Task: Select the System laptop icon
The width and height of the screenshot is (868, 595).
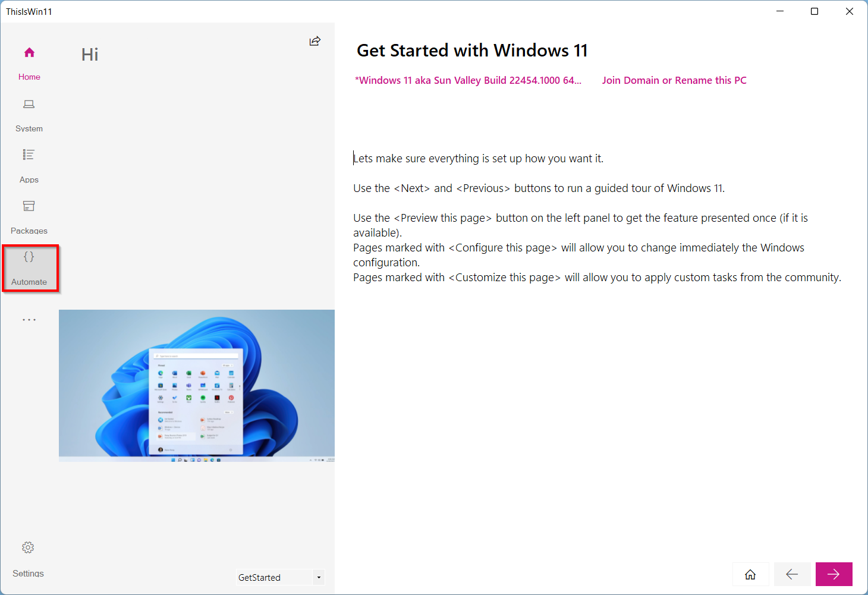Action: (x=29, y=104)
